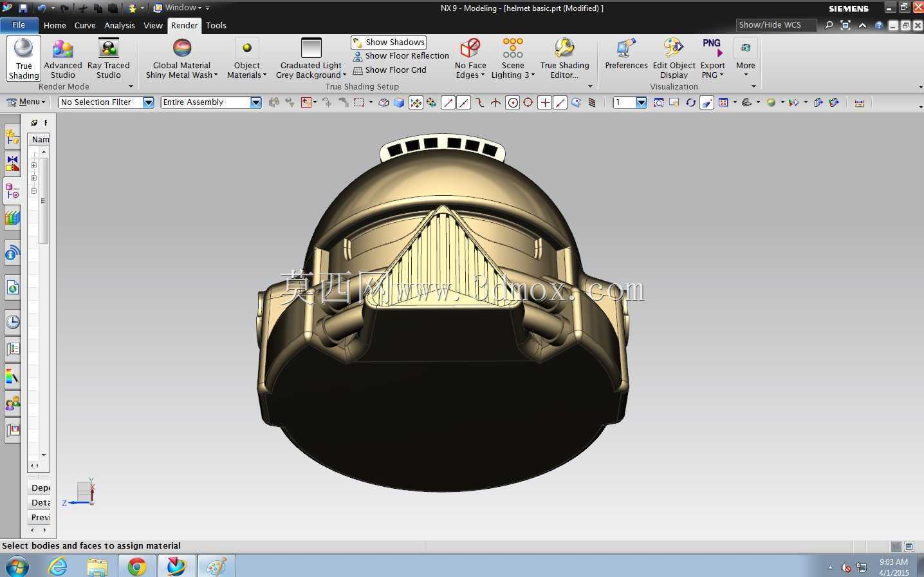
Task: Expand the Dependencies panel in navigator
Action: tap(40, 487)
